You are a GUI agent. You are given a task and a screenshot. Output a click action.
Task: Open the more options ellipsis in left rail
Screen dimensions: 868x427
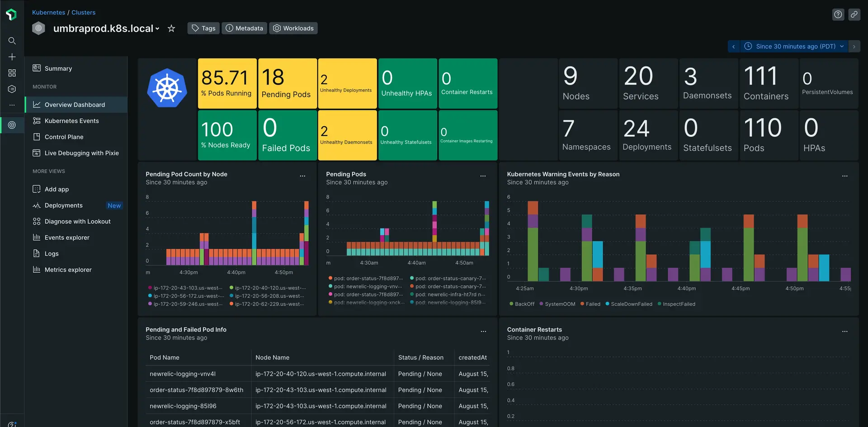(x=12, y=105)
